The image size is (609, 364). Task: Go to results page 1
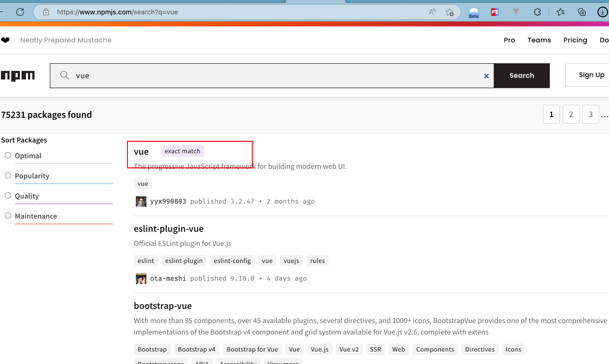tap(551, 114)
